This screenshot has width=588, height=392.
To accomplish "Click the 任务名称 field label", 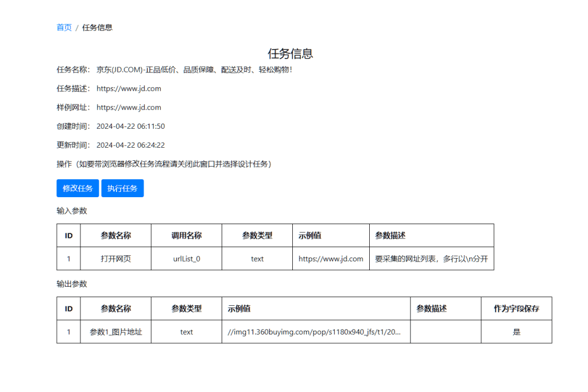I will 73,70.
